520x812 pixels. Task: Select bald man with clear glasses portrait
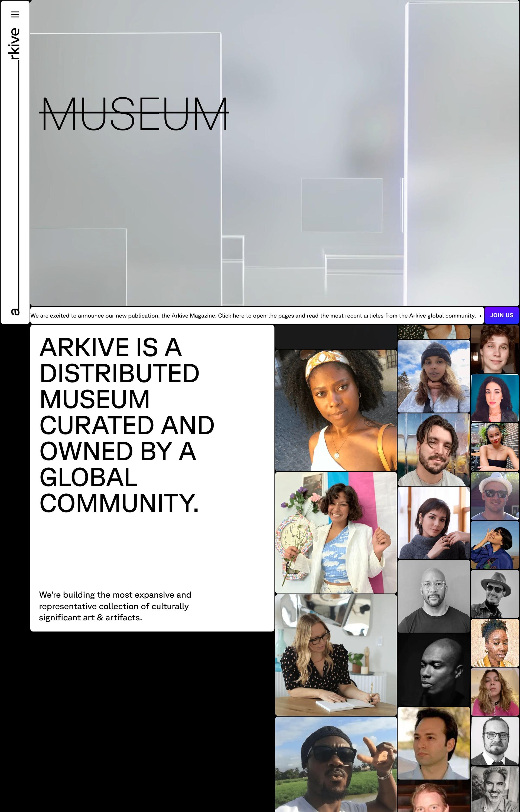point(434,596)
